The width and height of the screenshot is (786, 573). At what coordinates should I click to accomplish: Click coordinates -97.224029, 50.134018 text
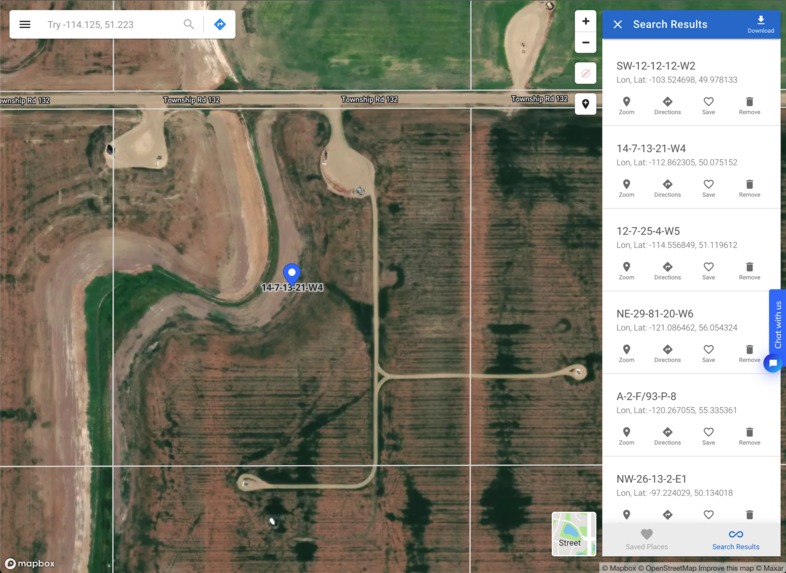(691, 493)
